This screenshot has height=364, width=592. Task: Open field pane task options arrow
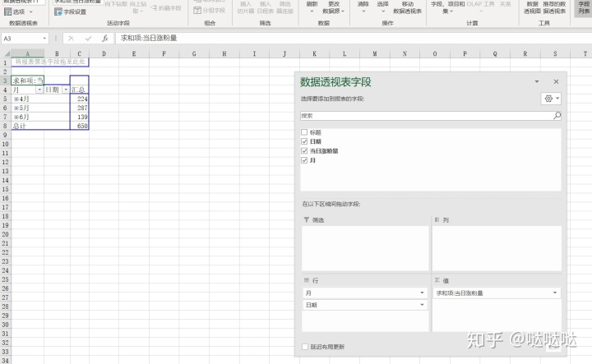click(536, 81)
